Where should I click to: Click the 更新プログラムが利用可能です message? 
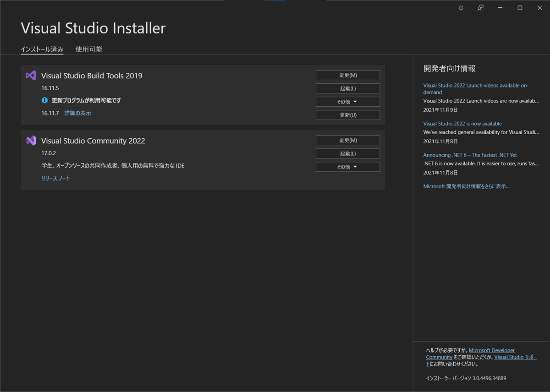click(x=86, y=100)
